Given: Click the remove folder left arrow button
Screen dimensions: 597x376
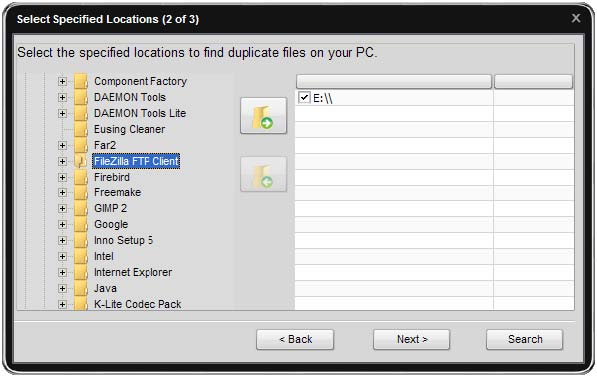Looking at the screenshot, I should click(263, 174).
